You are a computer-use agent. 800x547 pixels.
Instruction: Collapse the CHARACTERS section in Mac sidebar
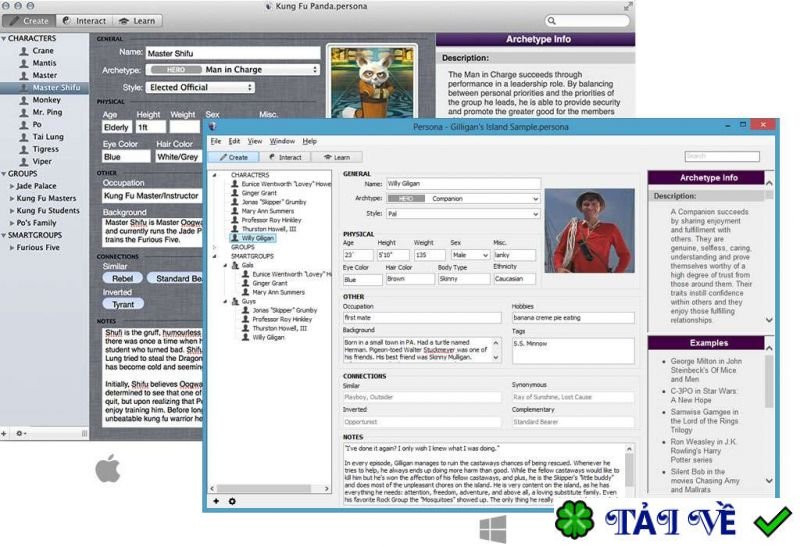[4, 38]
